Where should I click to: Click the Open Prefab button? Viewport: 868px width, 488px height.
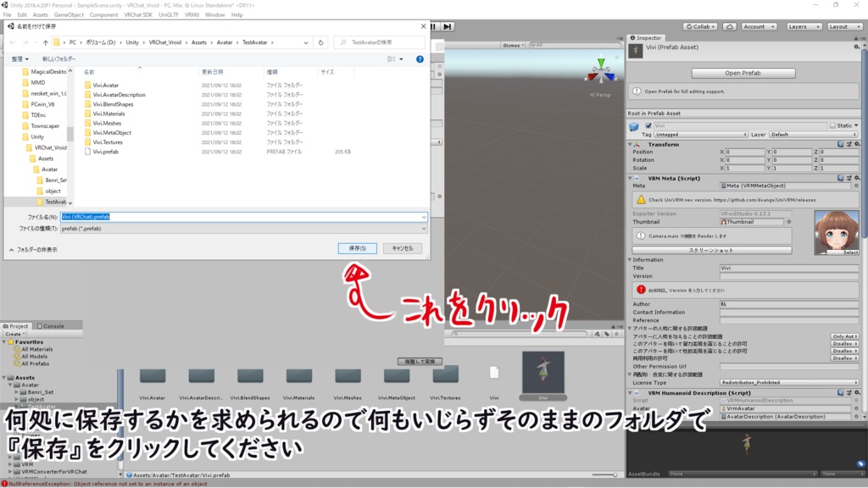click(x=743, y=72)
